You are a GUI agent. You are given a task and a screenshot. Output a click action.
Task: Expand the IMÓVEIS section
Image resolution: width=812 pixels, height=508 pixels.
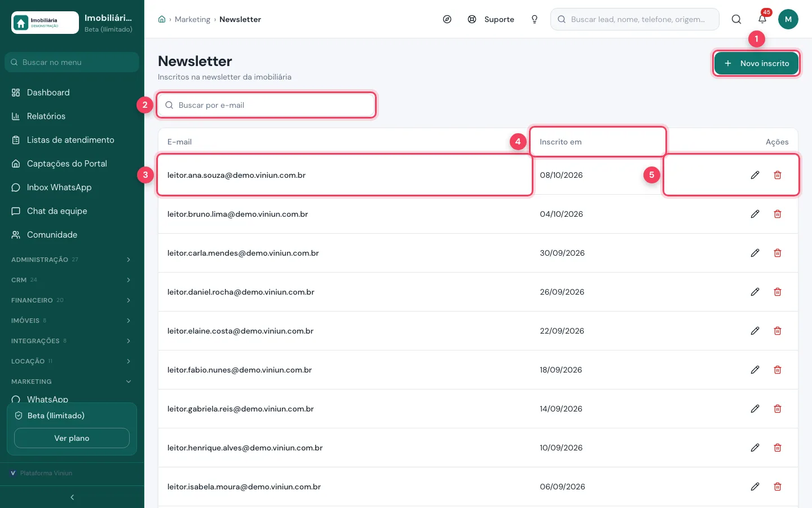point(72,321)
